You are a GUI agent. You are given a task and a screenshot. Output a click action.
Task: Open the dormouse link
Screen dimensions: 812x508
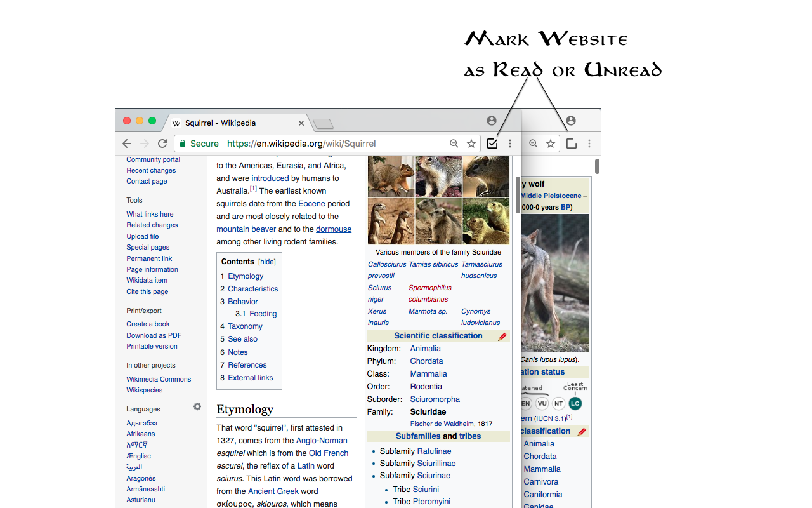click(334, 229)
